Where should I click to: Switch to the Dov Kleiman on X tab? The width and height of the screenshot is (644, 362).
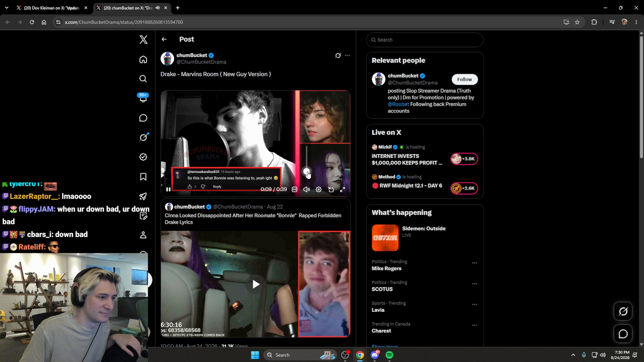pyautogui.click(x=52, y=8)
